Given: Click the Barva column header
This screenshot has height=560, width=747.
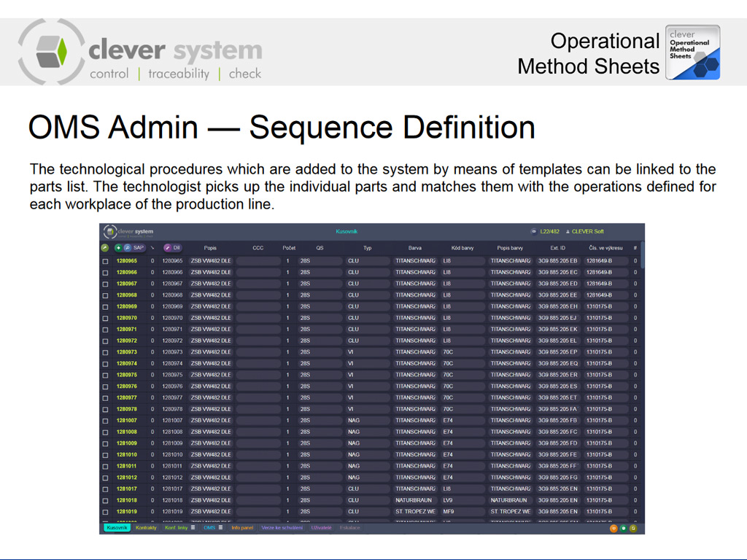Looking at the screenshot, I should (414, 248).
